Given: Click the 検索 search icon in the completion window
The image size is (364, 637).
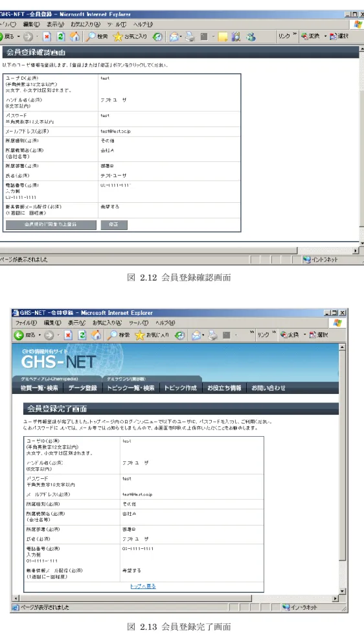Looking at the screenshot, I should click(x=119, y=335).
